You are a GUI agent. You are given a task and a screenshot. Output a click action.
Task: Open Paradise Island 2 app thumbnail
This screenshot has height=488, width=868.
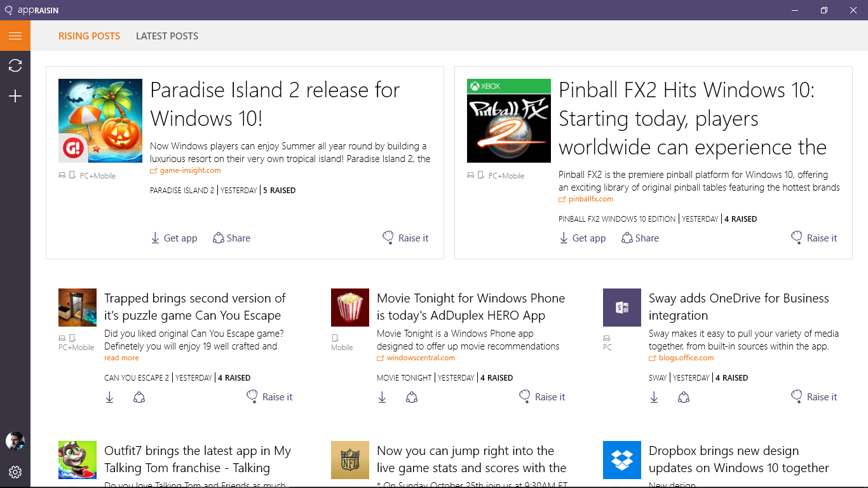click(x=100, y=121)
